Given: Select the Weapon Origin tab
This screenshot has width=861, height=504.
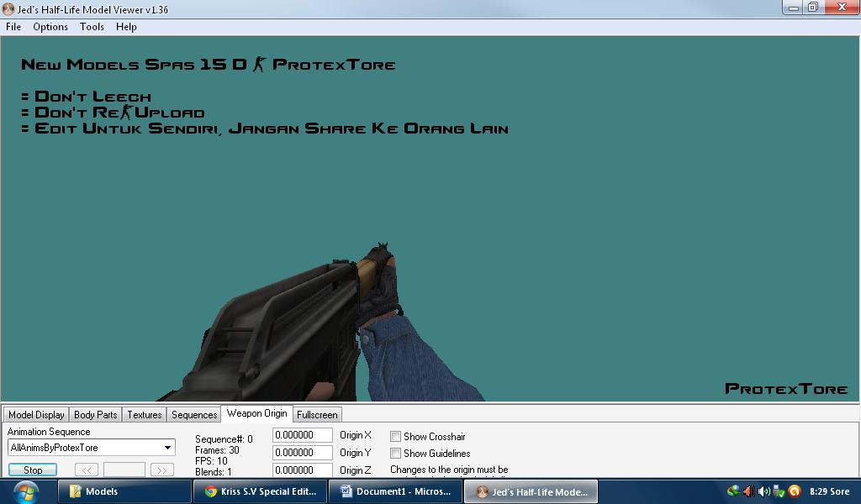Looking at the screenshot, I should click(257, 413).
